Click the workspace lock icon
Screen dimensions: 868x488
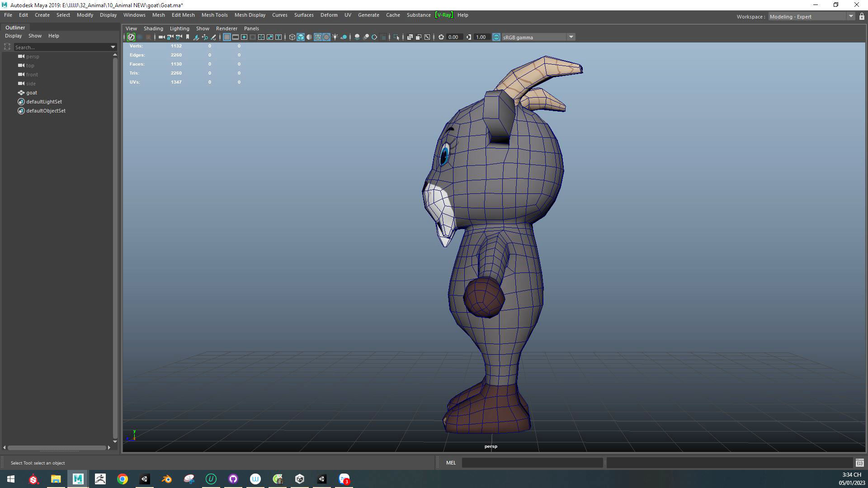862,17
